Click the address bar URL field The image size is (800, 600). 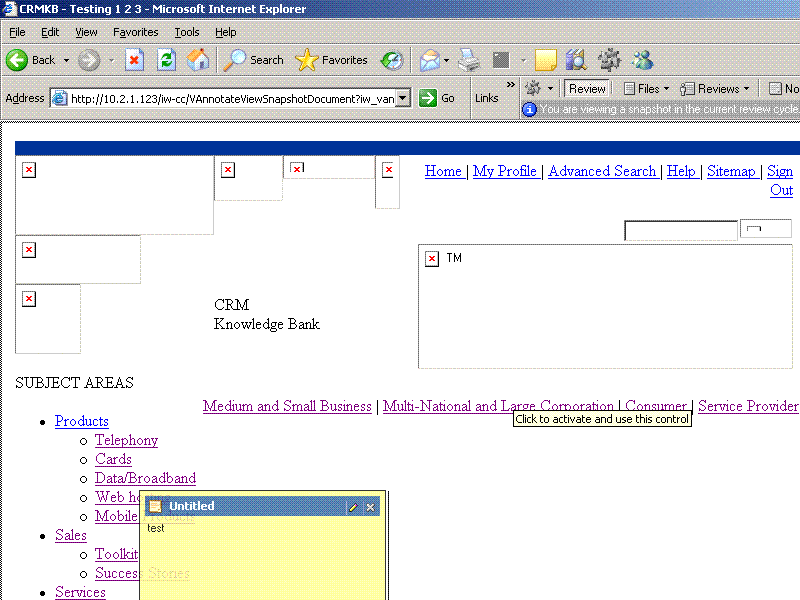pos(232,98)
